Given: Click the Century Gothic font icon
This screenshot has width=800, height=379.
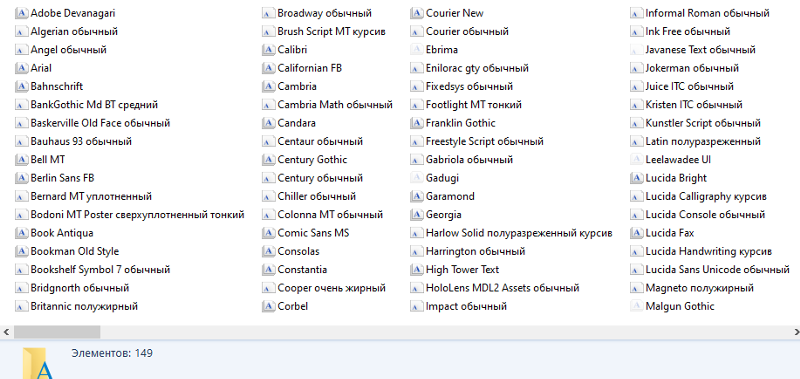Looking at the screenshot, I should click(268, 160).
